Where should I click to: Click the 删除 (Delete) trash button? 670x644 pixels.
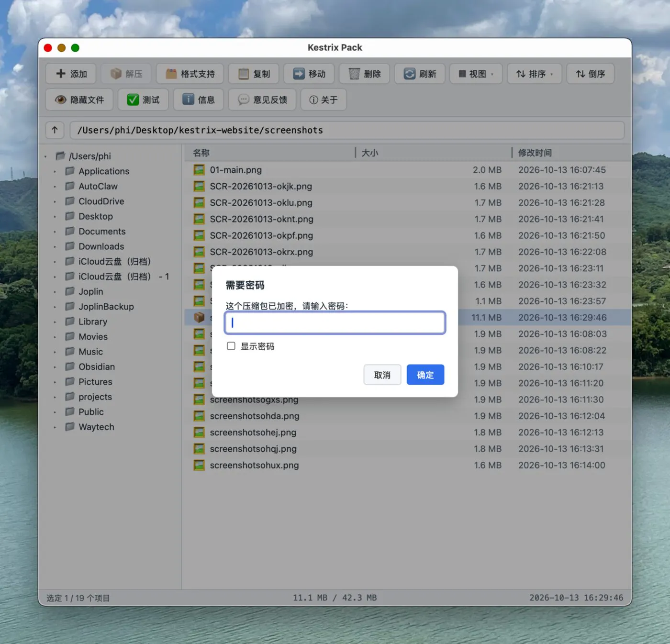click(364, 74)
